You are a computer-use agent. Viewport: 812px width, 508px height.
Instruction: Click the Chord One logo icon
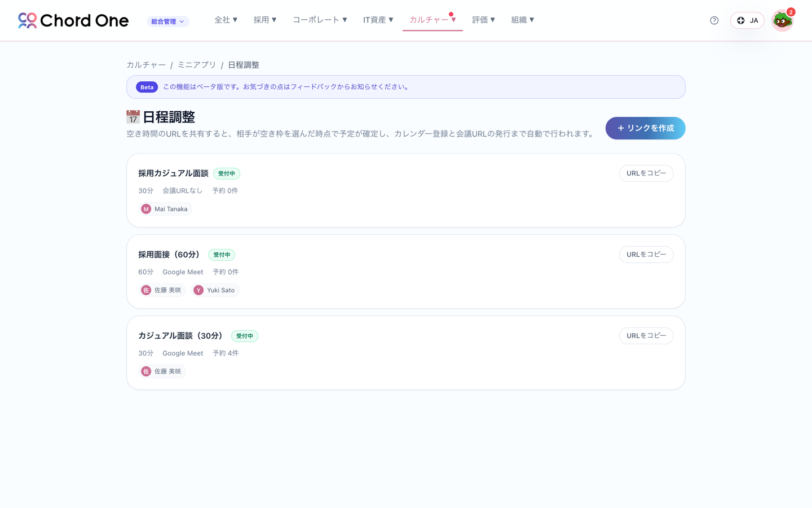[x=27, y=20]
